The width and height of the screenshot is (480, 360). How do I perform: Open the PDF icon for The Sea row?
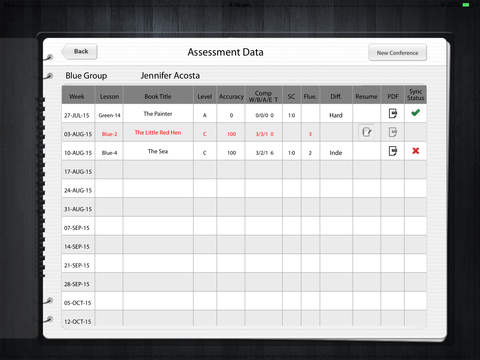click(x=393, y=151)
